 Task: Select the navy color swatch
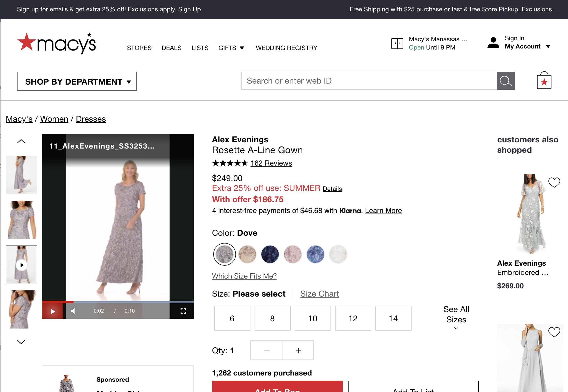270,254
